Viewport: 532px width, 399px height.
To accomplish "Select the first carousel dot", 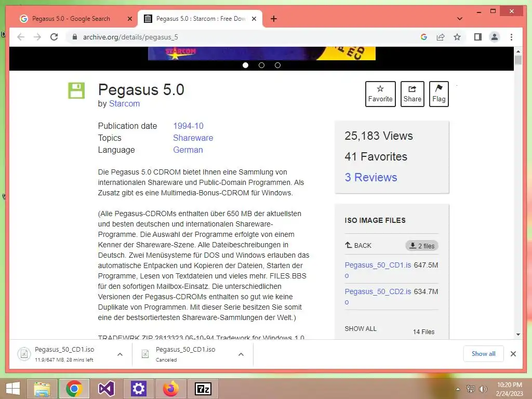I will 245,65.
